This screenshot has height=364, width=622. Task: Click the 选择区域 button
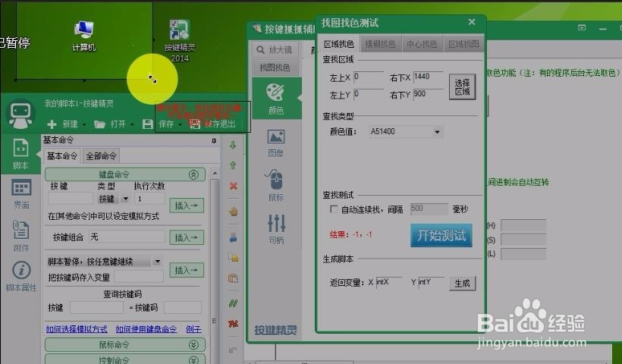462,87
